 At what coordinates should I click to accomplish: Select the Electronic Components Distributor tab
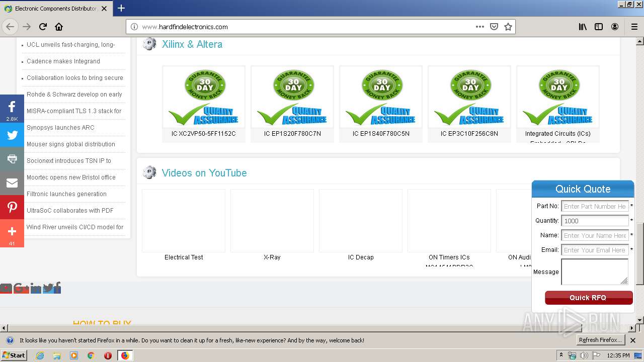click(x=55, y=9)
